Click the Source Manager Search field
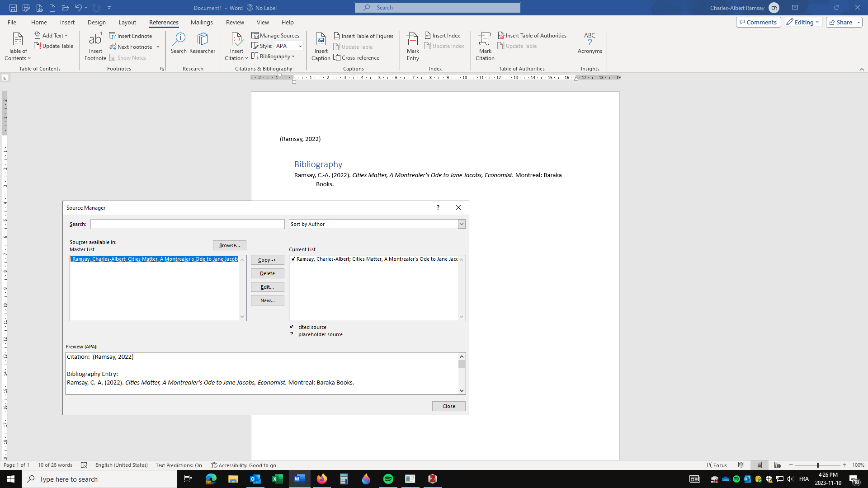 tap(188, 224)
